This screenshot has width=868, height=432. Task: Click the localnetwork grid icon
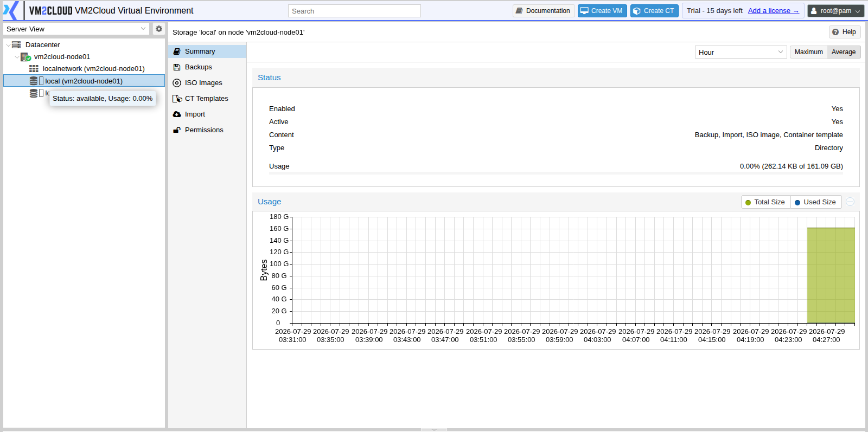click(x=34, y=69)
